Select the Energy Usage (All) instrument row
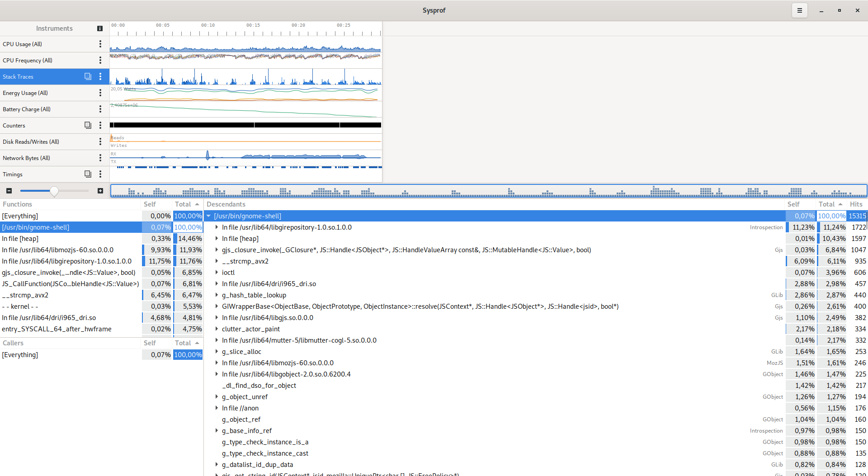This screenshot has width=868, height=476. pos(55,93)
